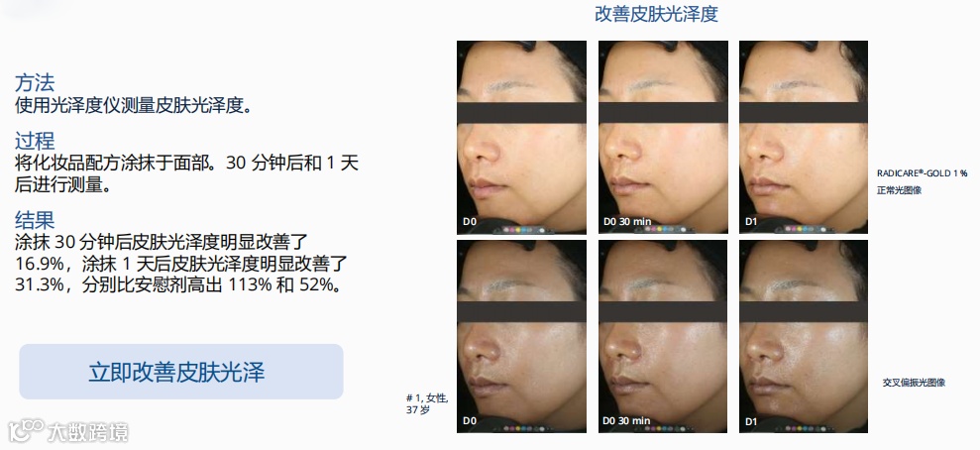Click the 过程 section heading
This screenshot has width=980, height=450.
point(35,141)
